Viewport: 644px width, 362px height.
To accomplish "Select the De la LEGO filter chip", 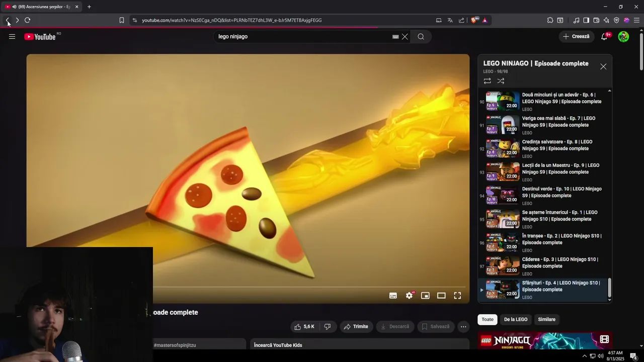I will click(516, 319).
